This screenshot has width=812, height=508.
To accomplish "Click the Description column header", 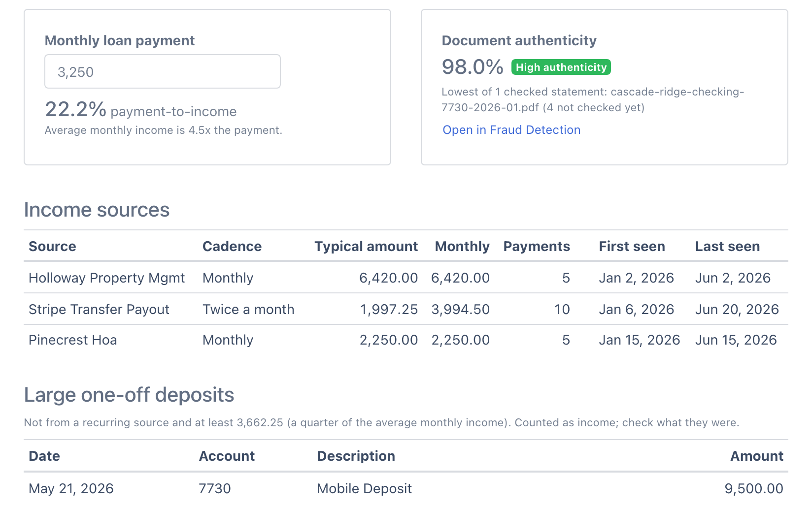I will coord(356,456).
